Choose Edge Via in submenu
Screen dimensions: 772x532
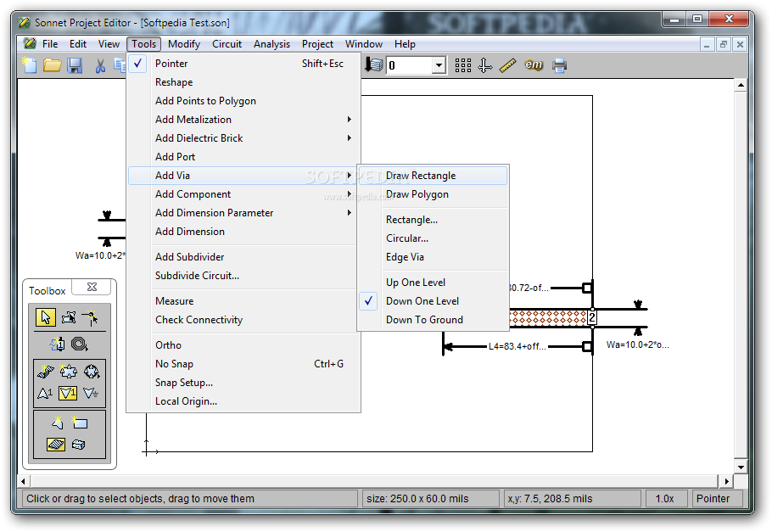coord(434,257)
